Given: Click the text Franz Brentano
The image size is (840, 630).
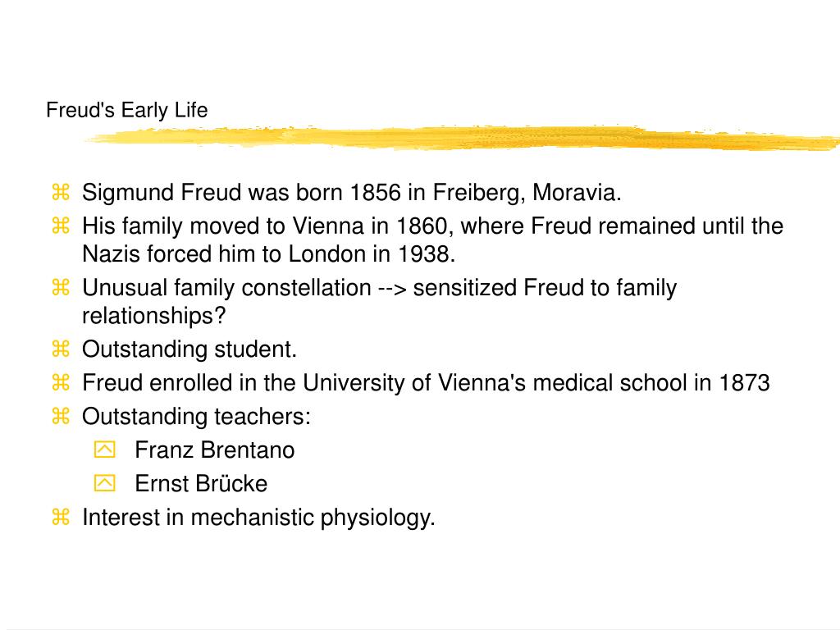Looking at the screenshot, I should [x=214, y=450].
